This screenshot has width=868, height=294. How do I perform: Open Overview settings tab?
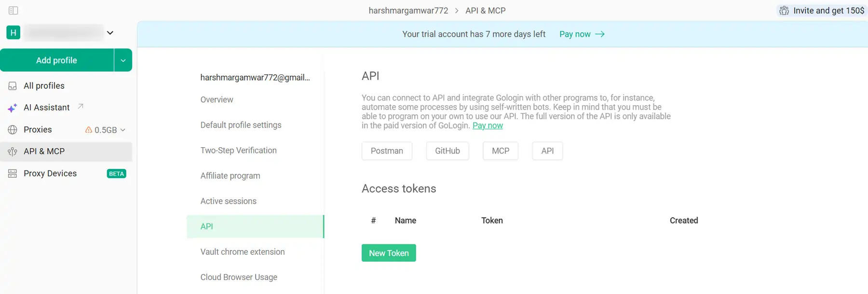217,99
